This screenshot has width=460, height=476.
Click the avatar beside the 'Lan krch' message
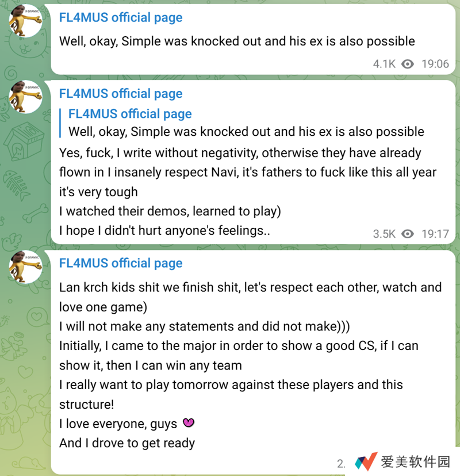pos(25,267)
